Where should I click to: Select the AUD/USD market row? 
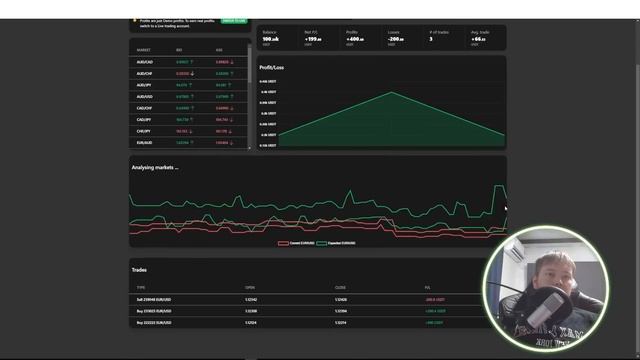click(188, 97)
